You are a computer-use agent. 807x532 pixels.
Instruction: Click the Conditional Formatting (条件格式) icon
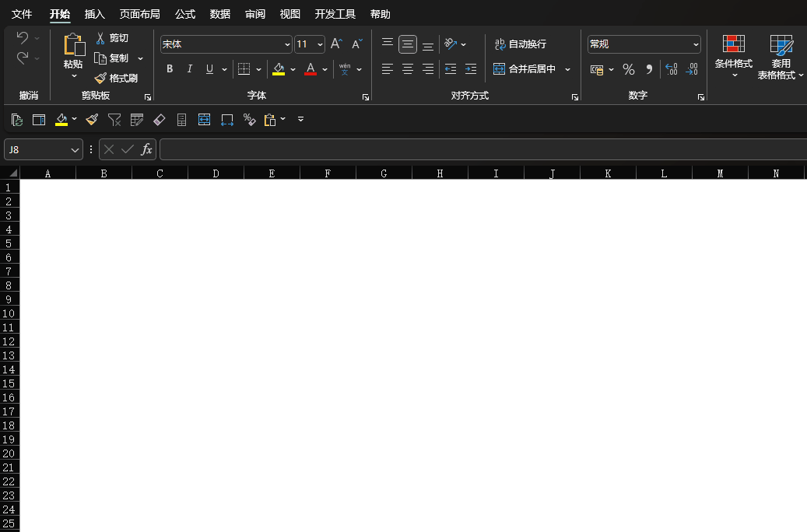click(733, 44)
